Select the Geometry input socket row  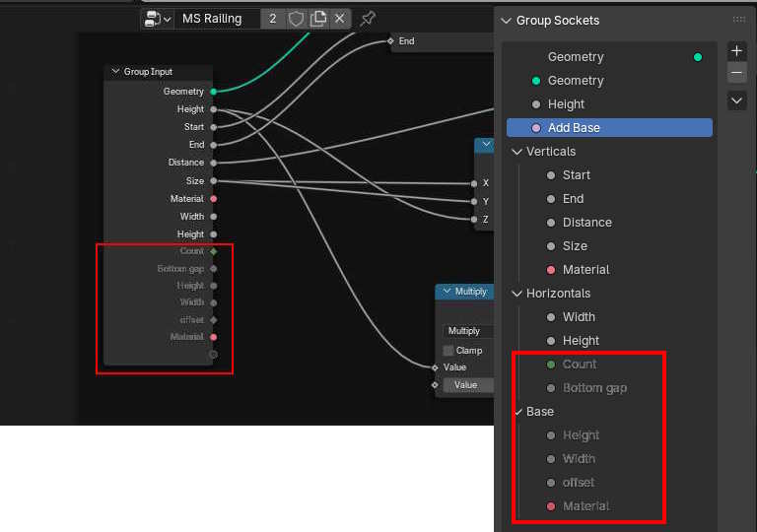pos(609,81)
